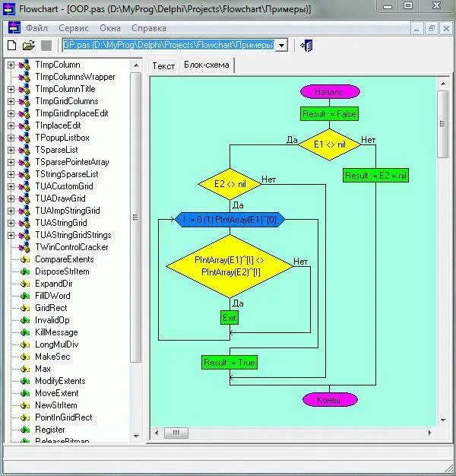This screenshot has width=456, height=476.
Task: Select the TSparsePointerArray tree item
Action: point(72,162)
